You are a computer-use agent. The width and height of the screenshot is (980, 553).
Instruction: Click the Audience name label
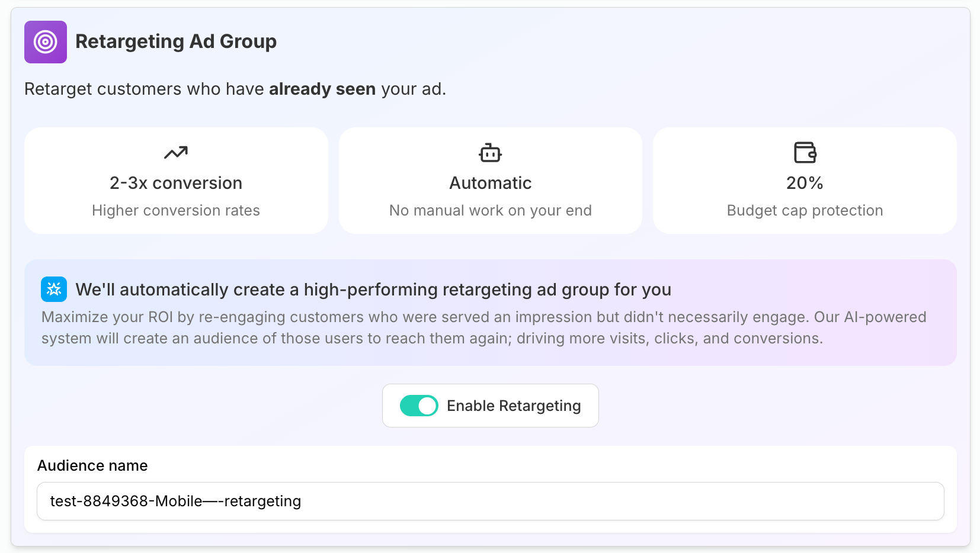[x=92, y=465]
